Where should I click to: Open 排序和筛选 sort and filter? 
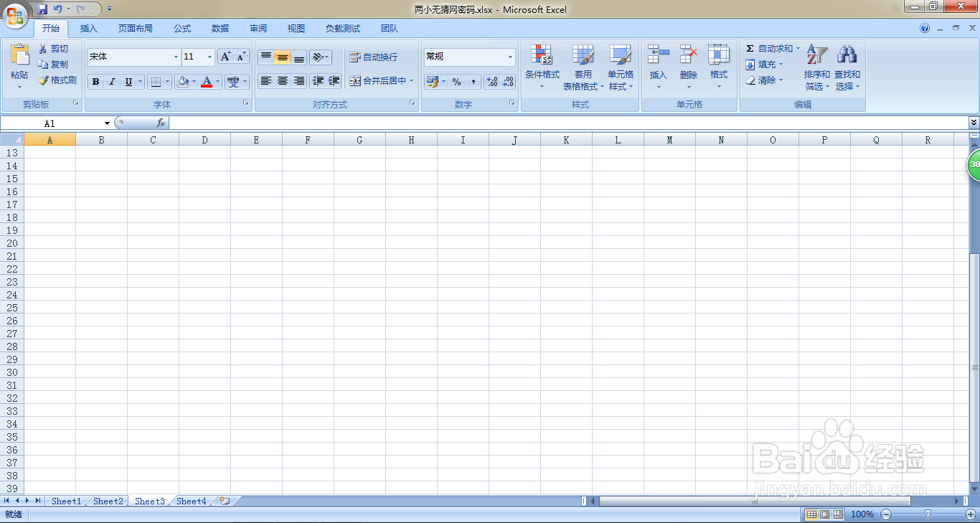[817, 67]
